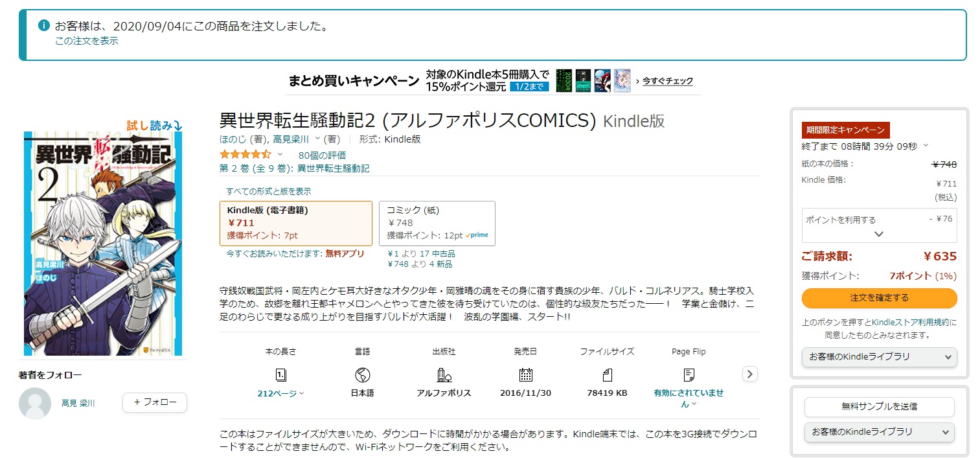The width and height of the screenshot is (980, 458).
Task: Follow the author with + フォロー
Action: coord(155,402)
